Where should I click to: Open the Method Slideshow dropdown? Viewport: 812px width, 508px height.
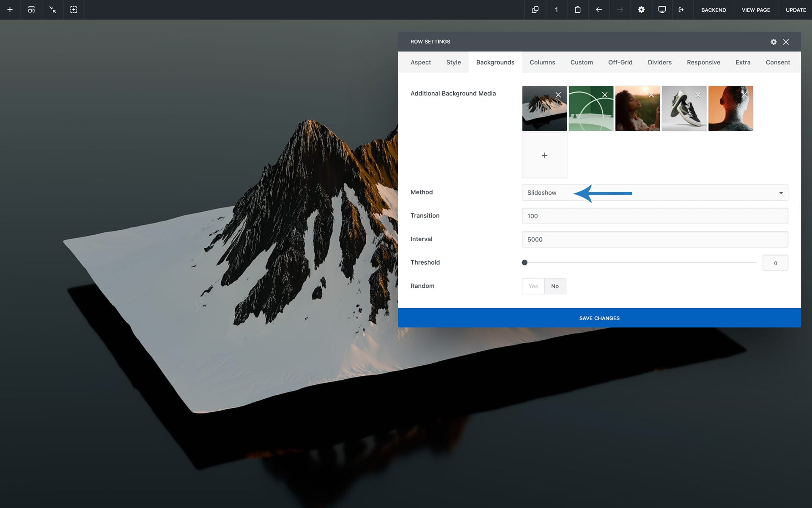[655, 193]
